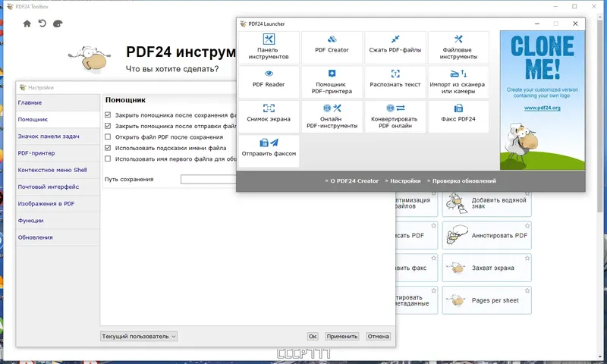Launch PDF Creator tile

pos(332,47)
